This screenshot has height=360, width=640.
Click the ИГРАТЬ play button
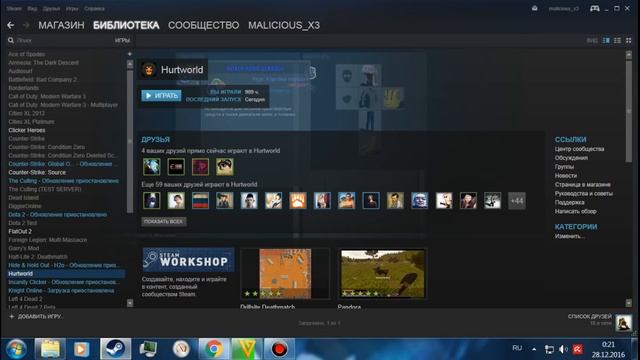pos(161,96)
